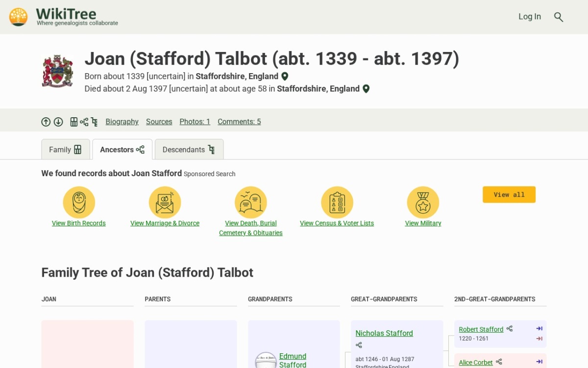Switch to the Family tab
This screenshot has height=368, width=588.
(66, 150)
